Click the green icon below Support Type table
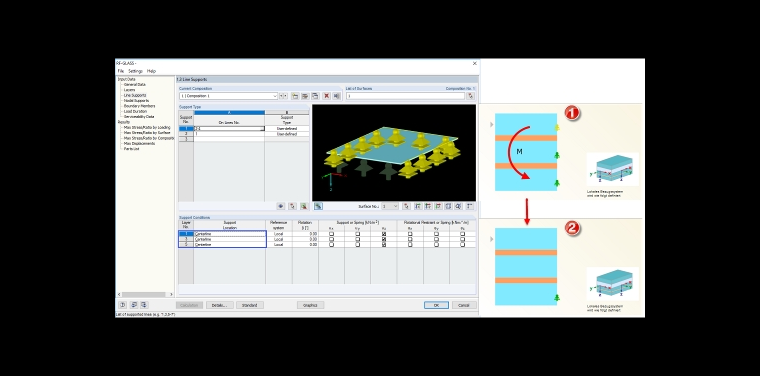 coord(304,206)
